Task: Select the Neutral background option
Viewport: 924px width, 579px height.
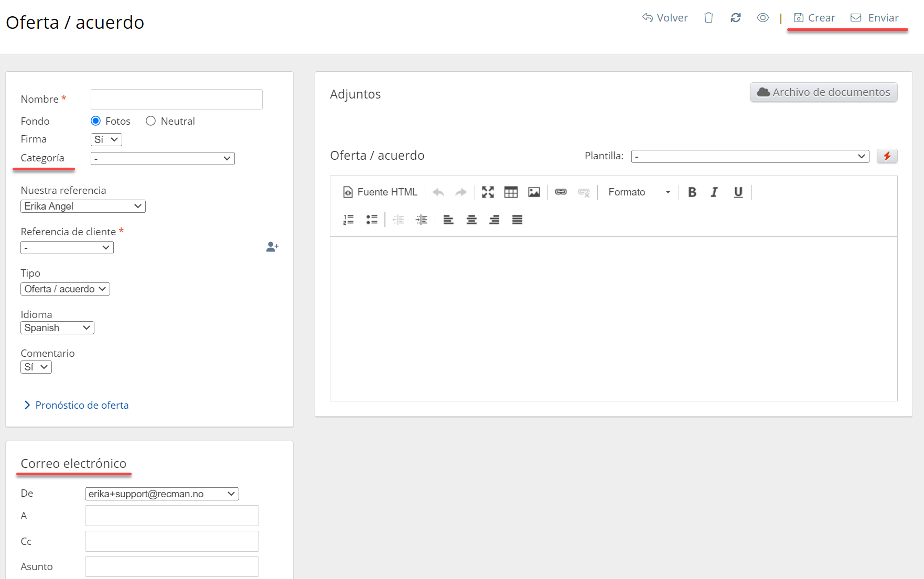Action: pyautogui.click(x=151, y=121)
